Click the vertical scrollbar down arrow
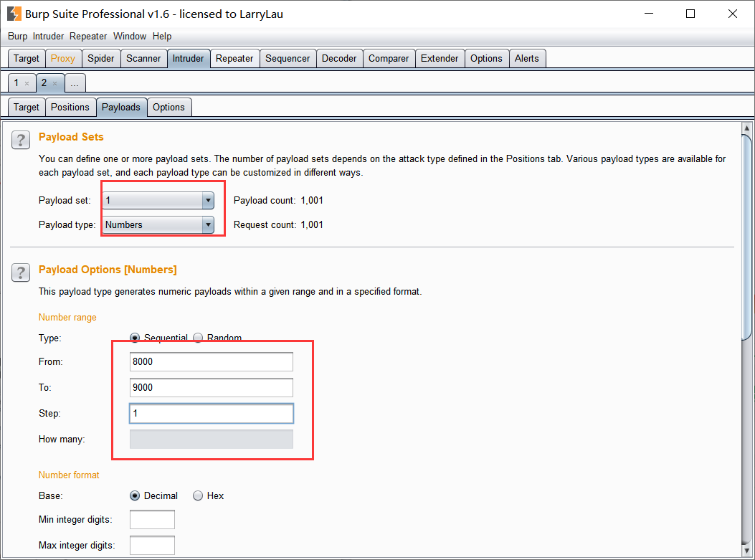The image size is (755, 560). [747, 551]
